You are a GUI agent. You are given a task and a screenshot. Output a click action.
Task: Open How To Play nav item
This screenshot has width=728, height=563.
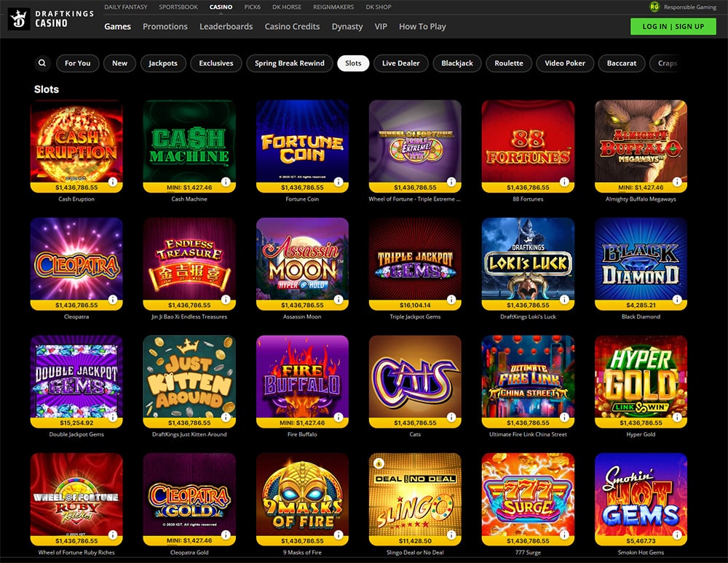(422, 26)
